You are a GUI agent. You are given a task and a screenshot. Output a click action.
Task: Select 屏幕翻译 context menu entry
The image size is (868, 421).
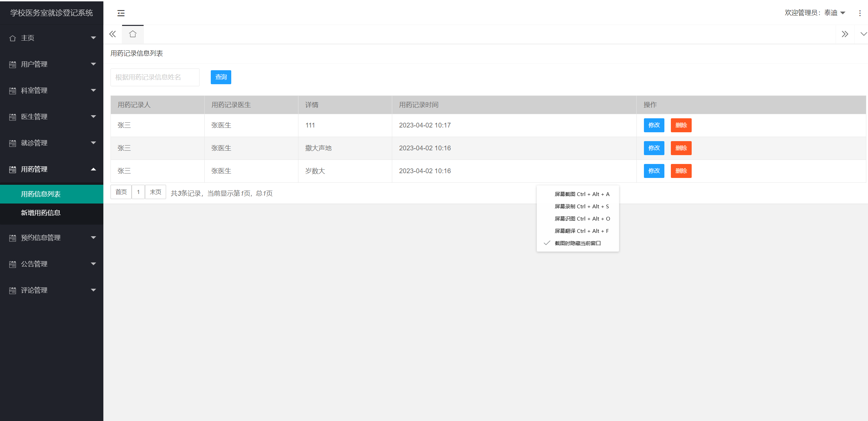pyautogui.click(x=582, y=231)
